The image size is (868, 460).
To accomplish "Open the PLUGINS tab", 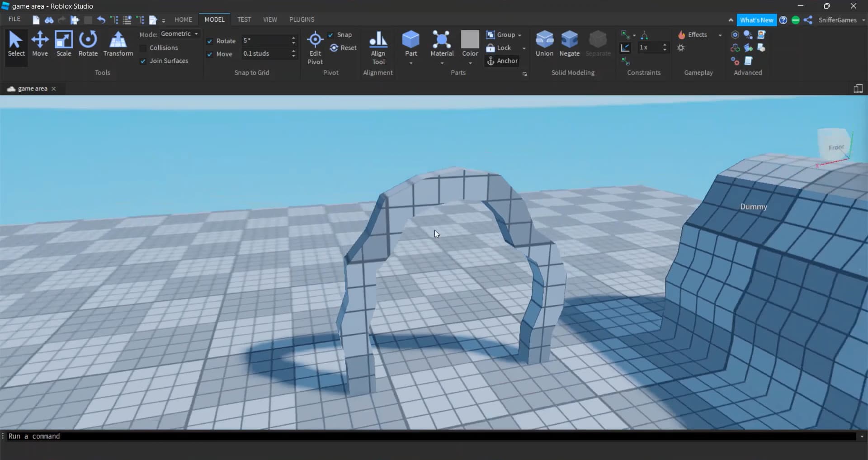I will point(302,19).
